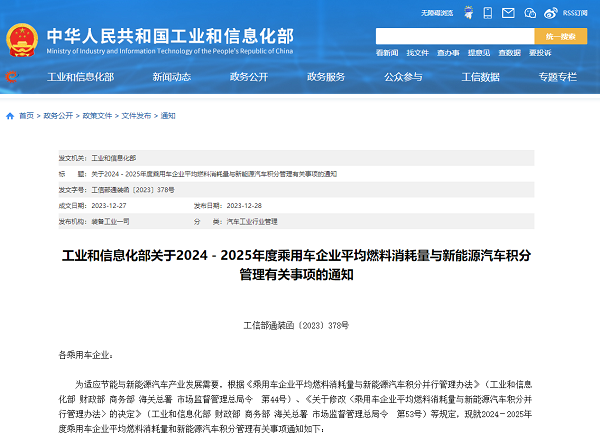
Task: Focus the site search input field
Action: 455,36
